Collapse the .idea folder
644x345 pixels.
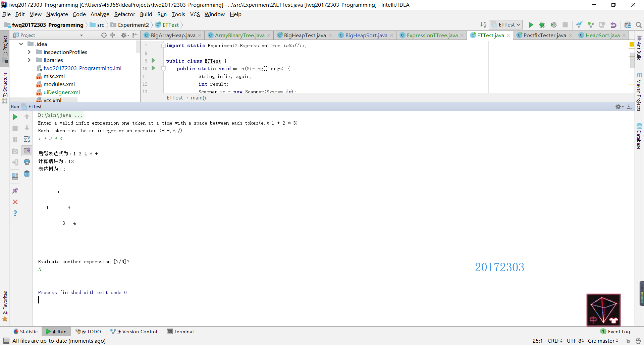pyautogui.click(x=21, y=44)
